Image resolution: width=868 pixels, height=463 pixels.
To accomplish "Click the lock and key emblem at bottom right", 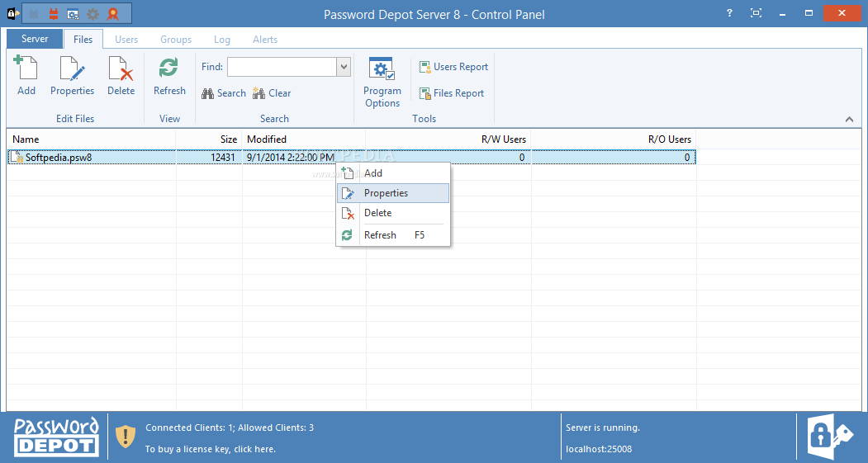I will [x=831, y=437].
